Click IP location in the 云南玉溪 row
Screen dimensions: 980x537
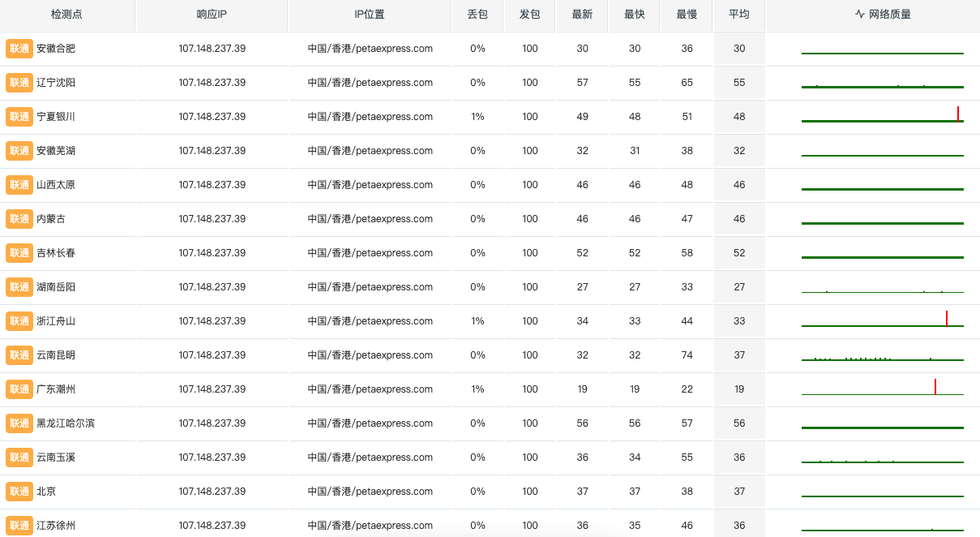pos(370,458)
